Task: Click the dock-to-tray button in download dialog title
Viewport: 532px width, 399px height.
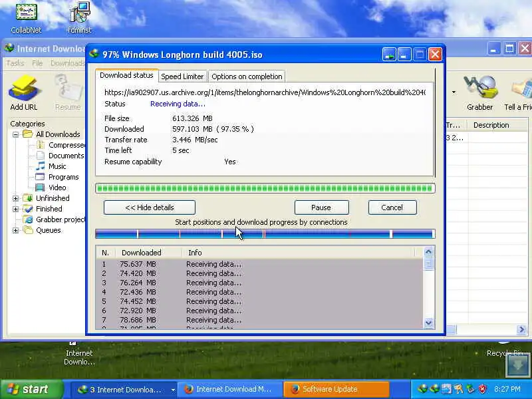Action: pos(389,55)
